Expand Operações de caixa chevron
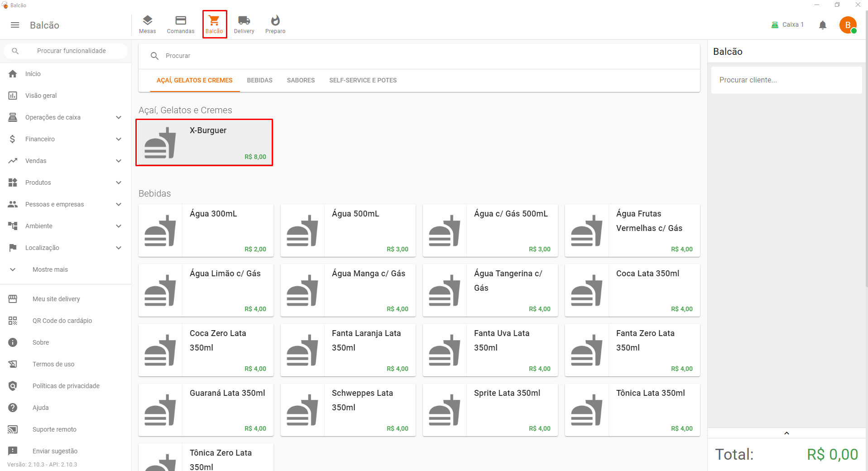Image resolution: width=868 pixels, height=471 pixels. click(x=119, y=117)
